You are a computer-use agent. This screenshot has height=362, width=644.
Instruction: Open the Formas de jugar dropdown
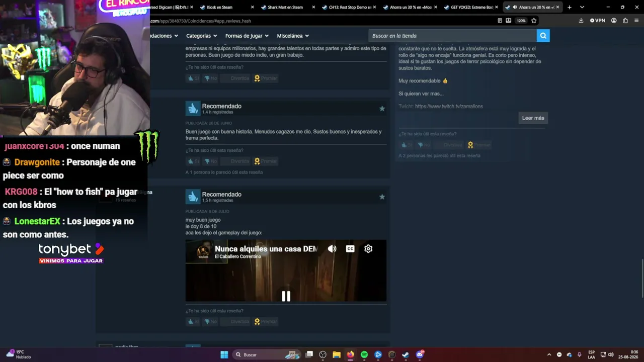(247, 36)
